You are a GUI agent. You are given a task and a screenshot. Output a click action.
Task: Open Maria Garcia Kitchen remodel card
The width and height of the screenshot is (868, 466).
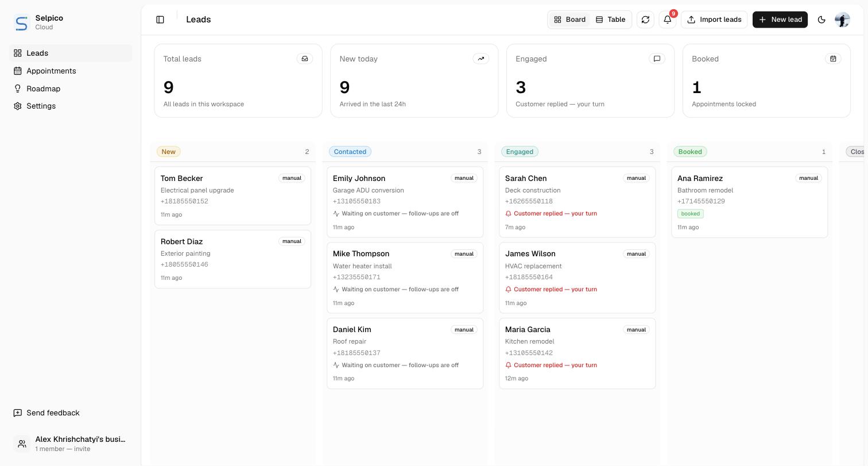coord(577,353)
